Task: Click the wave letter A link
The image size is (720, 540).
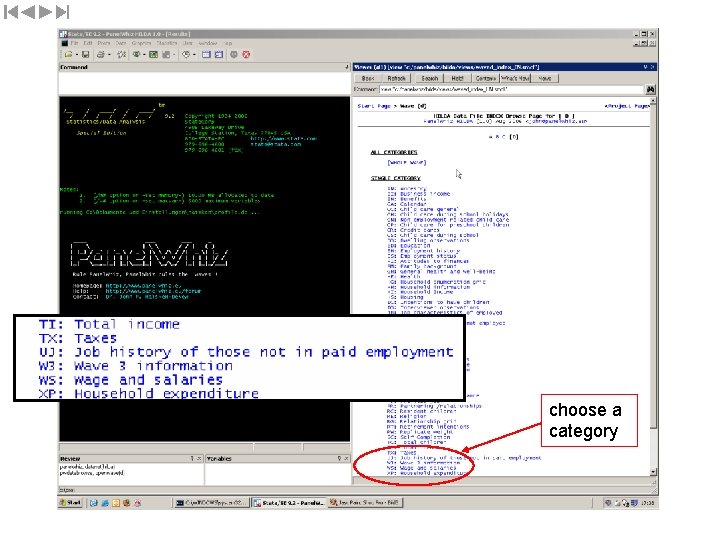Action: pos(491,137)
